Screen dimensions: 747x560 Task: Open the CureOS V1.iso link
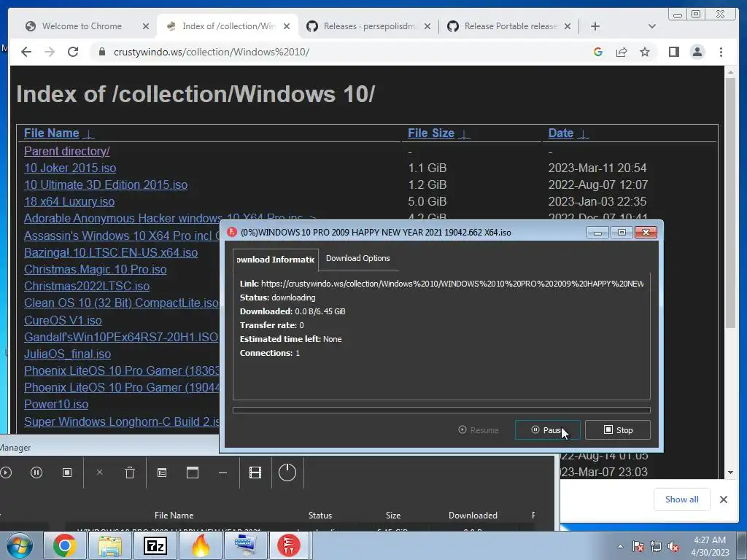click(63, 321)
